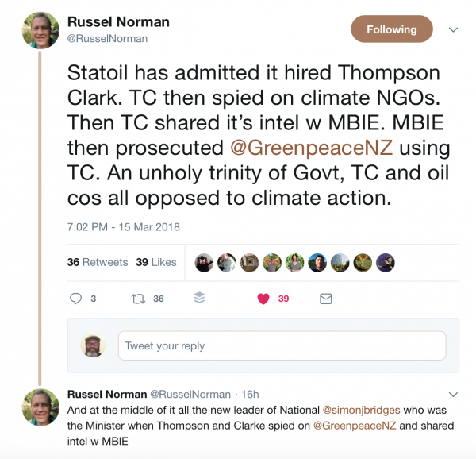Click the reply composer's user avatar
The height and width of the screenshot is (459, 476).
click(94, 345)
